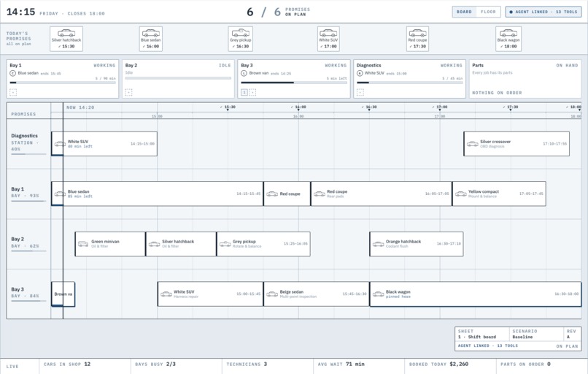Click the car icon on Silver crossover block
The width and height of the screenshot is (588, 374).
pos(473,144)
